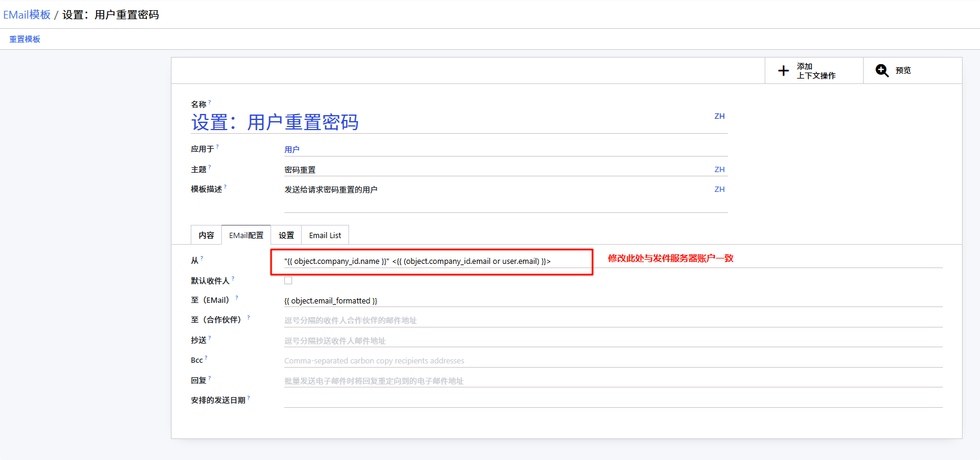The image size is (980, 460).
Task: Click the help question mark next to 应用于
Action: pos(218,146)
